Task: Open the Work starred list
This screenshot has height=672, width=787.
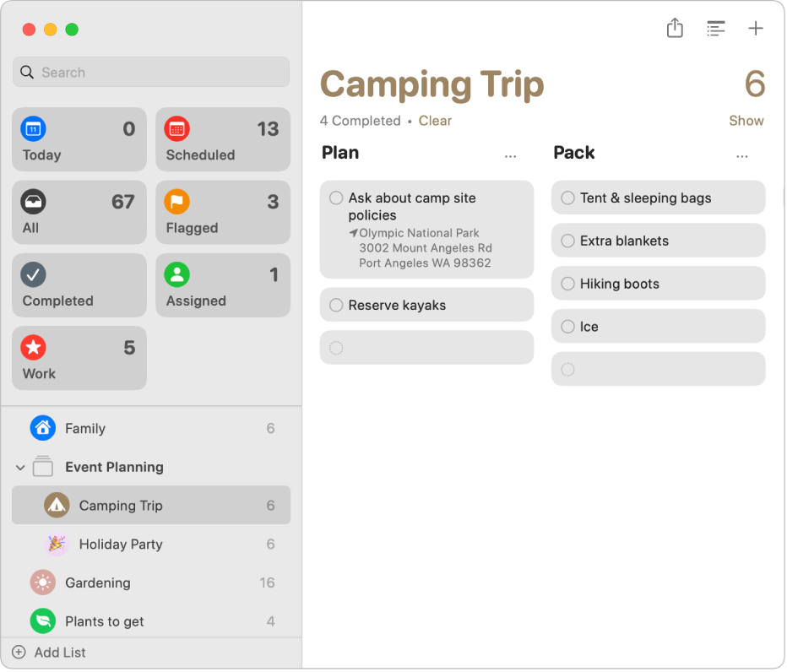Action: point(79,358)
